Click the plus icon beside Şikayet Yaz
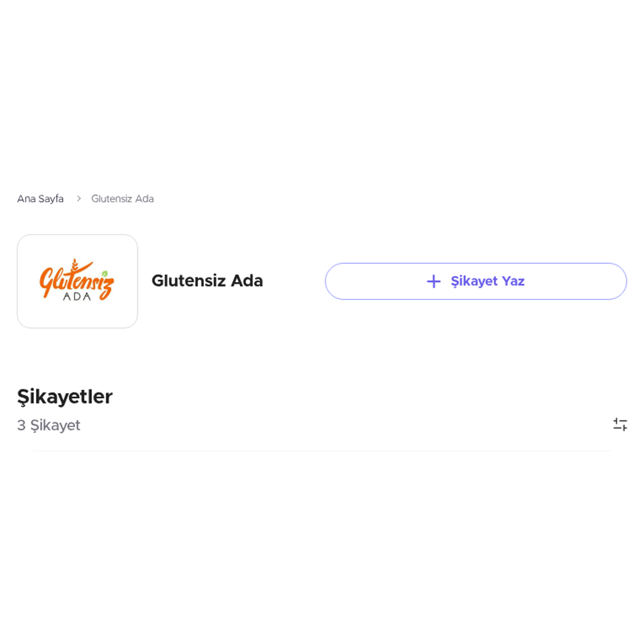 coord(434,281)
